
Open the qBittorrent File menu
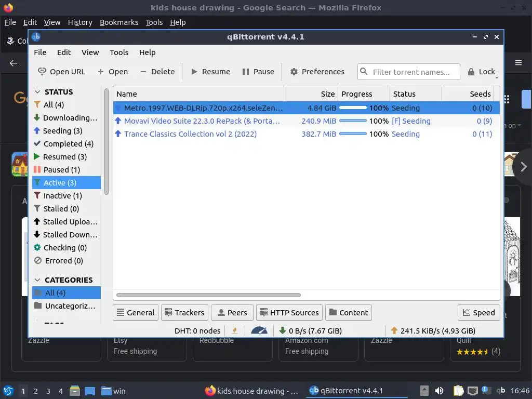point(40,52)
